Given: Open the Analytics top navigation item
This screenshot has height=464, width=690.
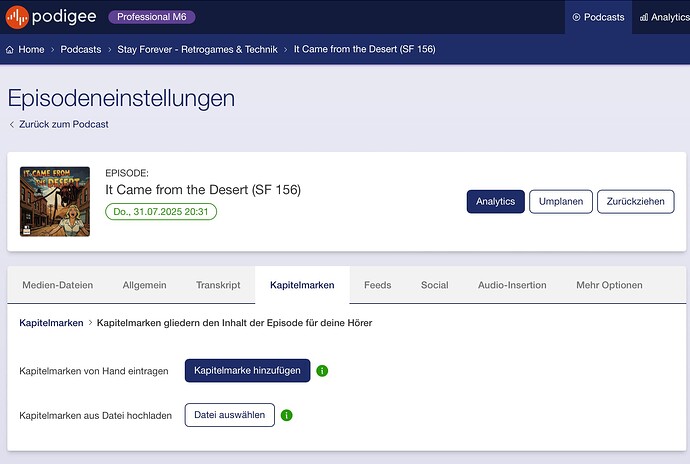Looking at the screenshot, I should 663,17.
